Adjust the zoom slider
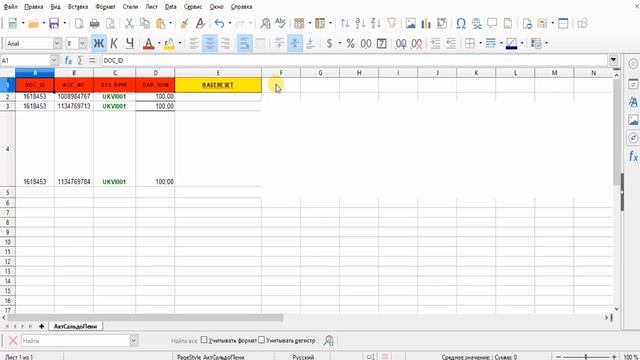 click(586, 357)
